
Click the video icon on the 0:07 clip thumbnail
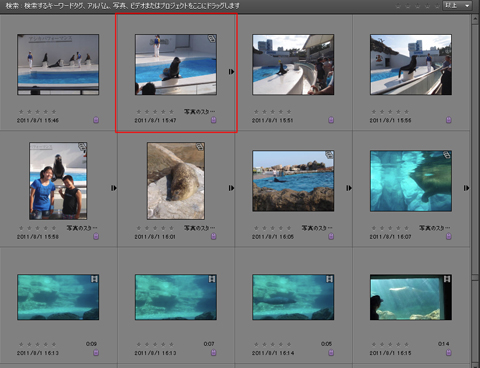coord(212,279)
